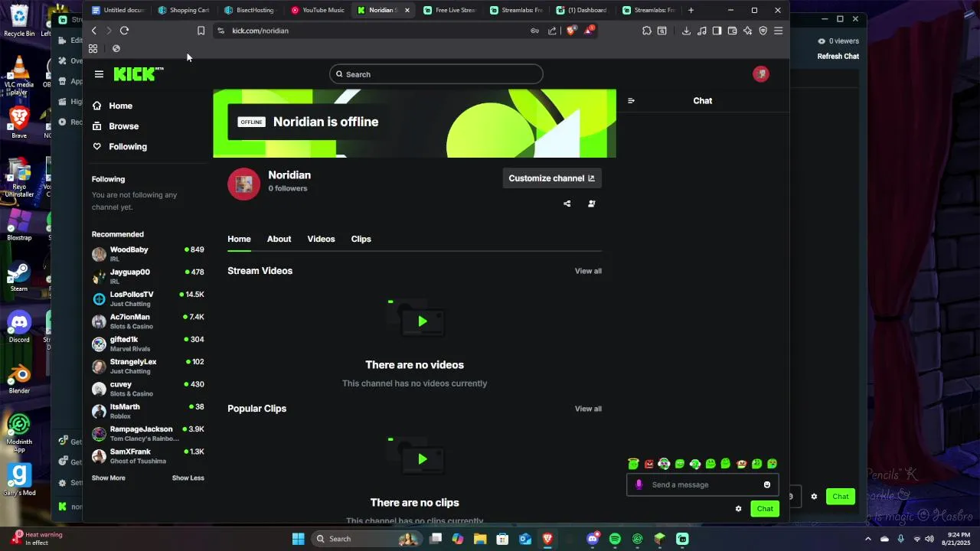Screen dimensions: 980x551
Task: Open browser downloads icon
Action: (x=686, y=31)
